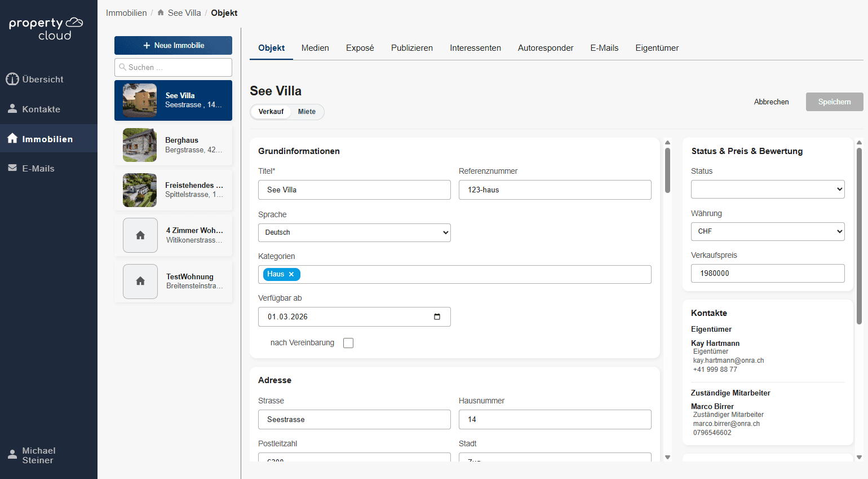This screenshot has height=479, width=868.
Task: Open the Freistehendes listing thumbnail
Action: 140,190
